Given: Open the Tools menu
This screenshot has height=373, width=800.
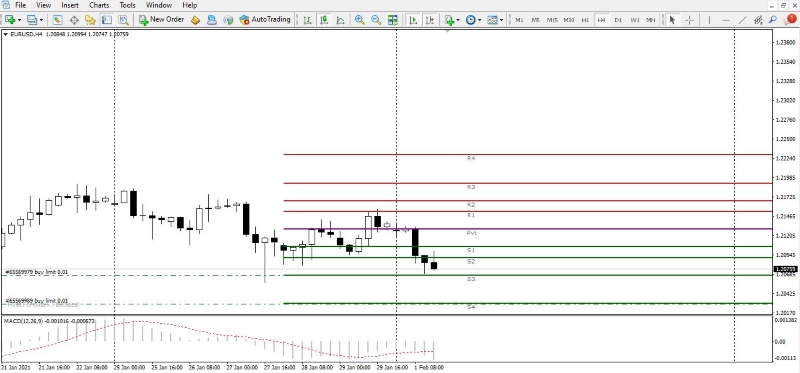Looking at the screenshot, I should tap(128, 5).
